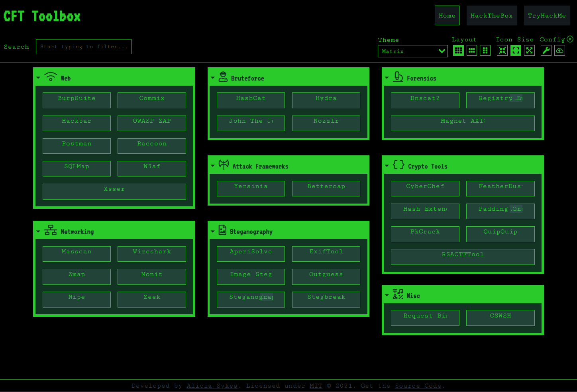The width and height of the screenshot is (577, 392).
Task: Collapse the Misc section
Action: pos(387,296)
